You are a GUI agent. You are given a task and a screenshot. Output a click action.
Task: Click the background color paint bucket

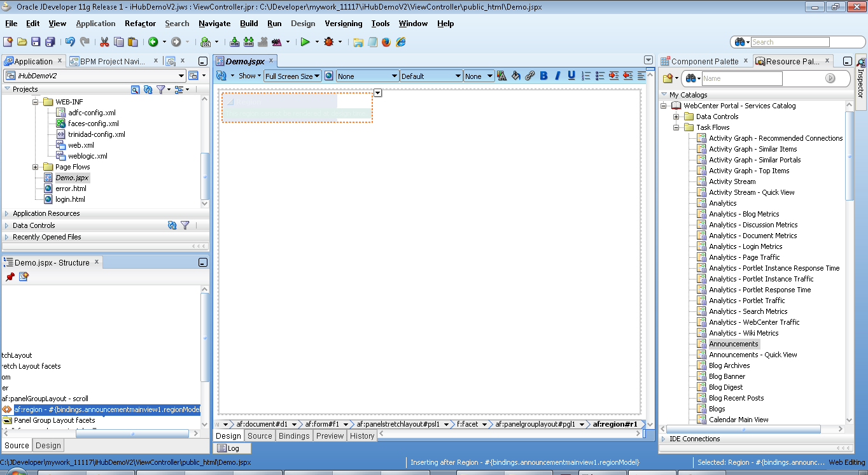point(516,76)
